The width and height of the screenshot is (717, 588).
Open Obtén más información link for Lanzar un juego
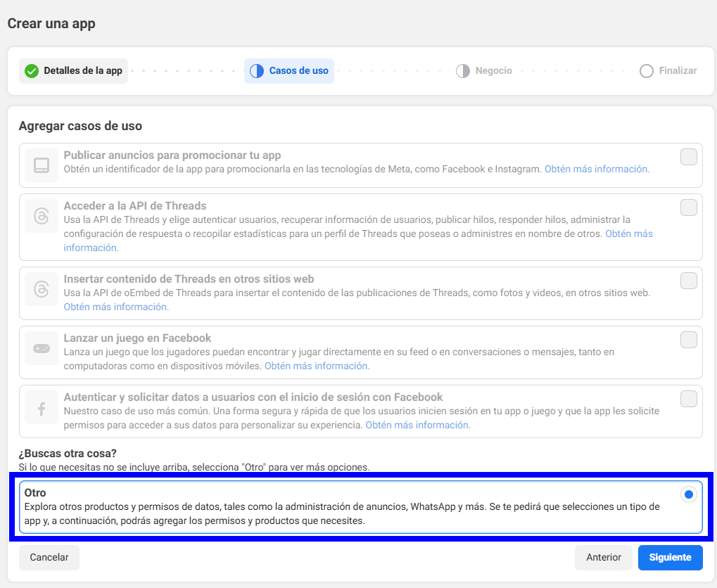(317, 366)
